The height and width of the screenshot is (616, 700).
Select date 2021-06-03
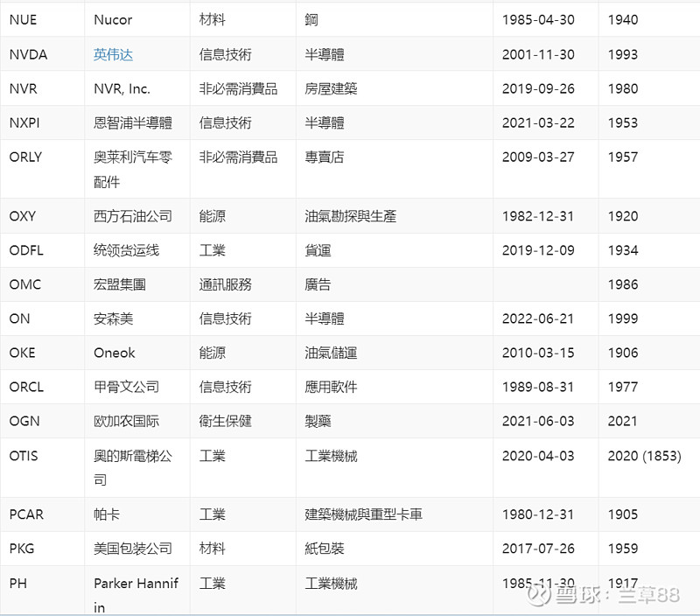538,422
